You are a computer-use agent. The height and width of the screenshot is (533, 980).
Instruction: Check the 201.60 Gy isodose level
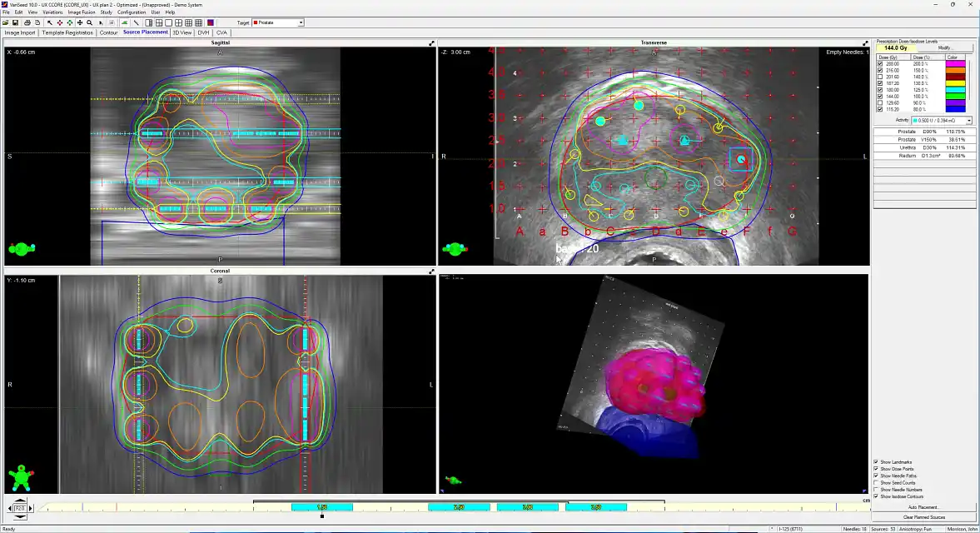click(x=880, y=77)
